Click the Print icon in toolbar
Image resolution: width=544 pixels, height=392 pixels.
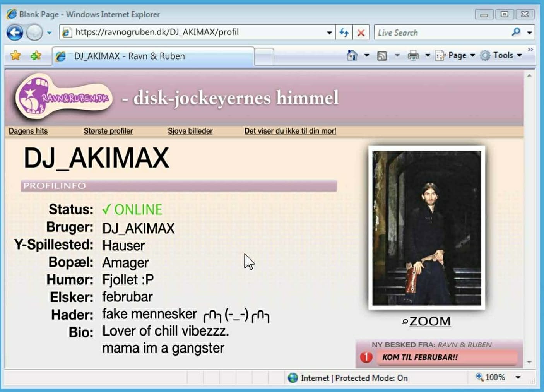pyautogui.click(x=413, y=56)
